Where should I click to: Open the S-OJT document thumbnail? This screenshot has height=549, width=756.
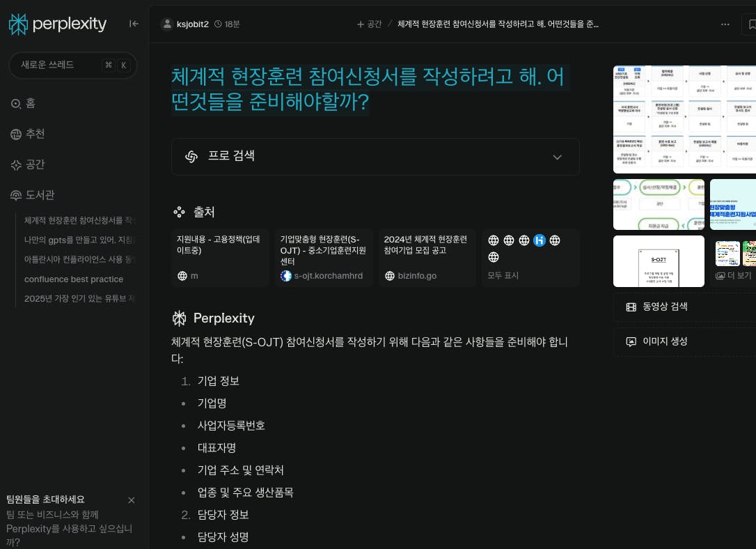tap(659, 261)
